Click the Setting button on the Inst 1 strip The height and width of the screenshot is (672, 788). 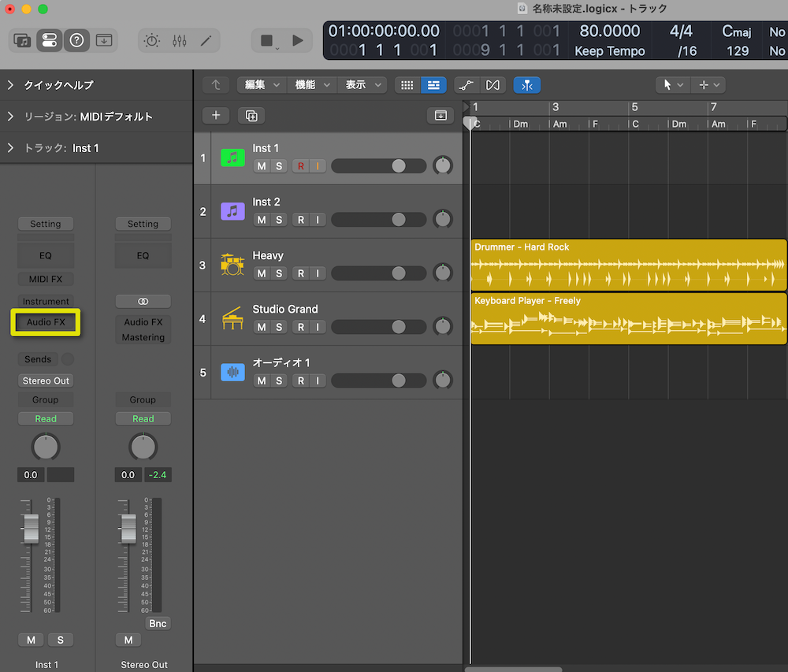(46, 224)
